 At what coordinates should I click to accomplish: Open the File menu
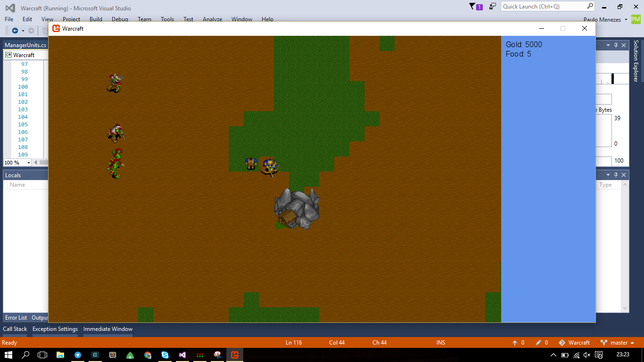tap(9, 19)
